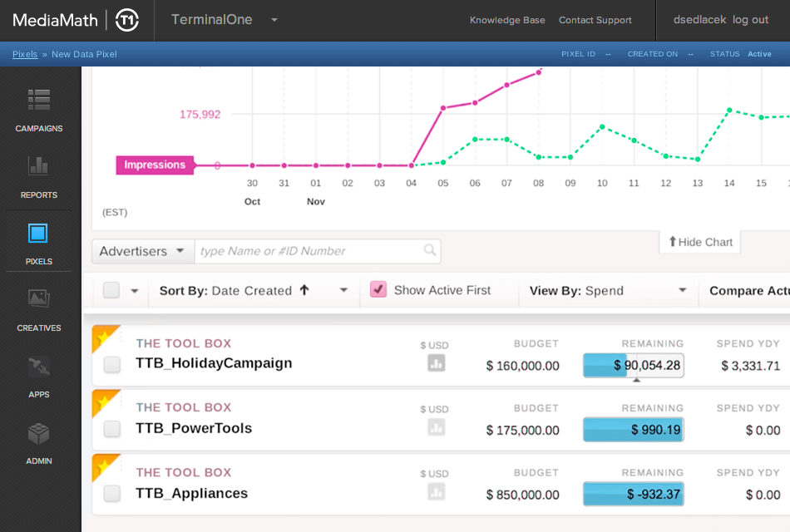Select the TTB_Appliances checkbox
Image resolution: width=790 pixels, height=532 pixels.
pos(112,493)
